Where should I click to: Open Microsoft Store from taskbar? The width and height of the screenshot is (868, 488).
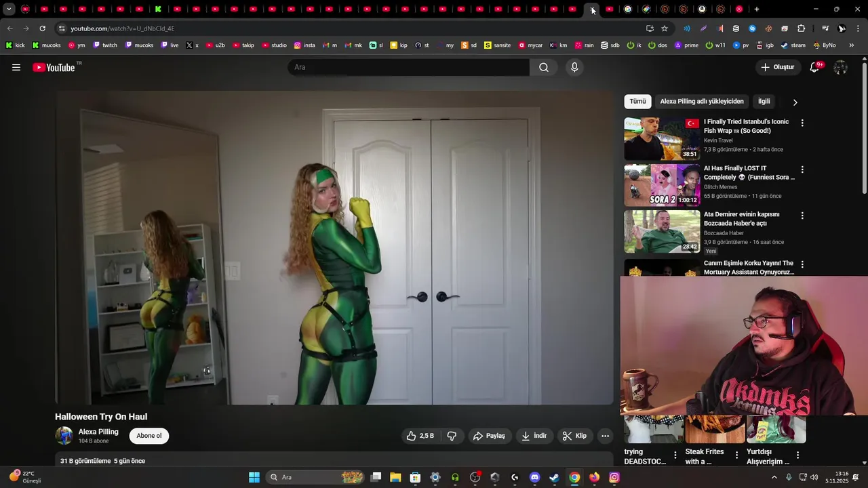(415, 477)
